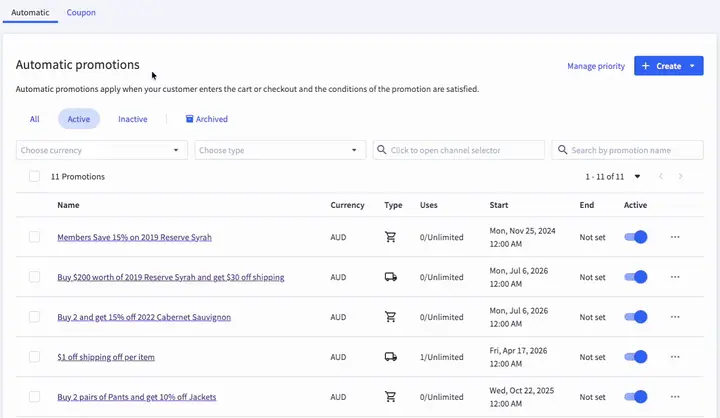Image resolution: width=720 pixels, height=418 pixels.
Task: Click magnifier icon in promotion name search
Action: coord(562,150)
